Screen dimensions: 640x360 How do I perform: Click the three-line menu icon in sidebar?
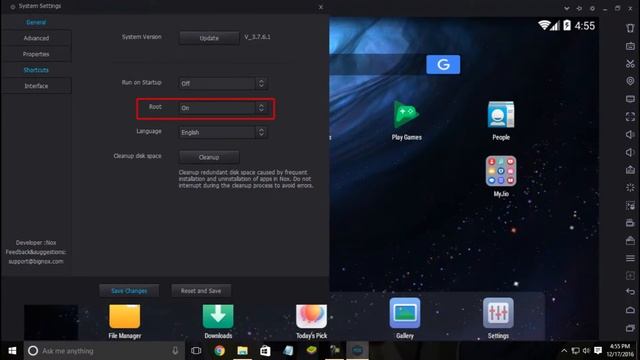coord(630,258)
